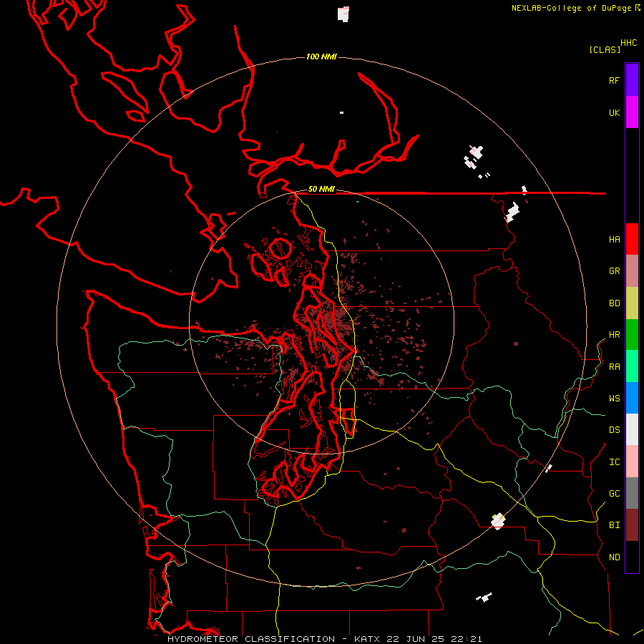Click the 50 NMI range ring label
This screenshot has height=644, width=644.
coord(321,189)
